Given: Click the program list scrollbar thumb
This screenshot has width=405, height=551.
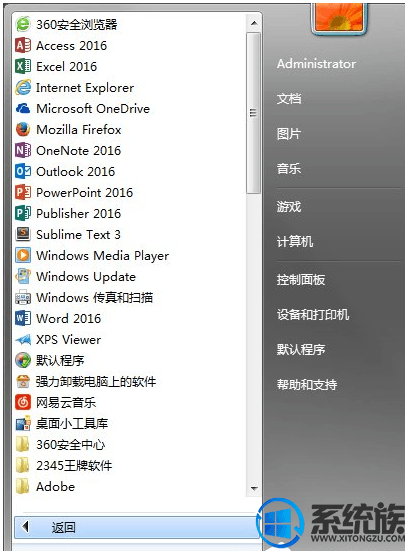Looking at the screenshot, I should [x=253, y=113].
